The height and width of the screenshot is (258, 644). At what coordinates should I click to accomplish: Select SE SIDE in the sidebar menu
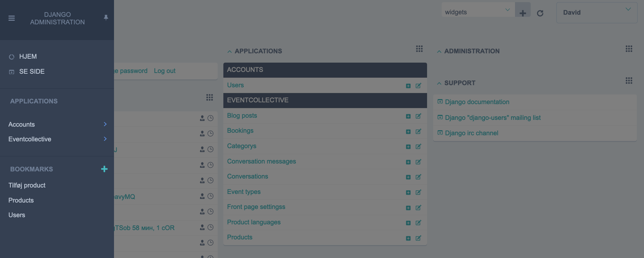click(32, 72)
